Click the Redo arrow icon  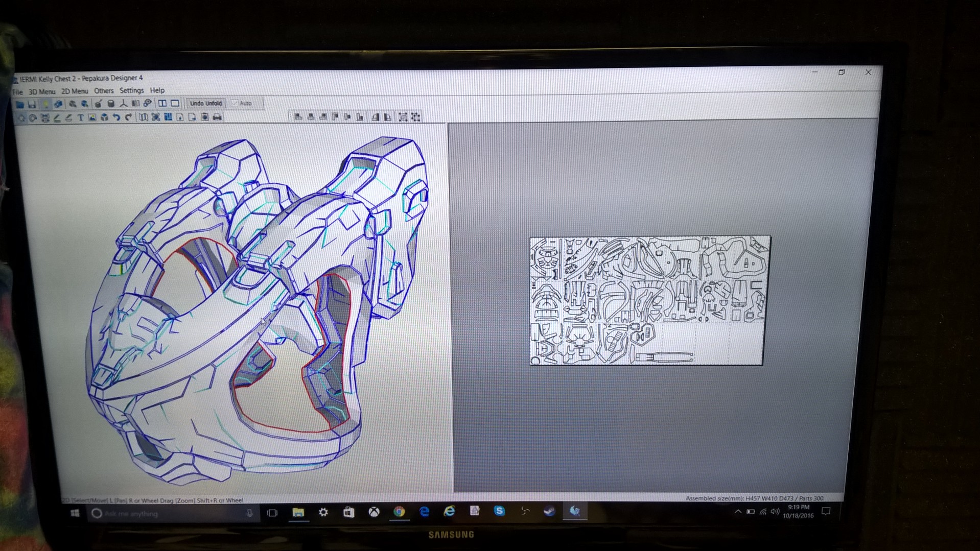128,117
